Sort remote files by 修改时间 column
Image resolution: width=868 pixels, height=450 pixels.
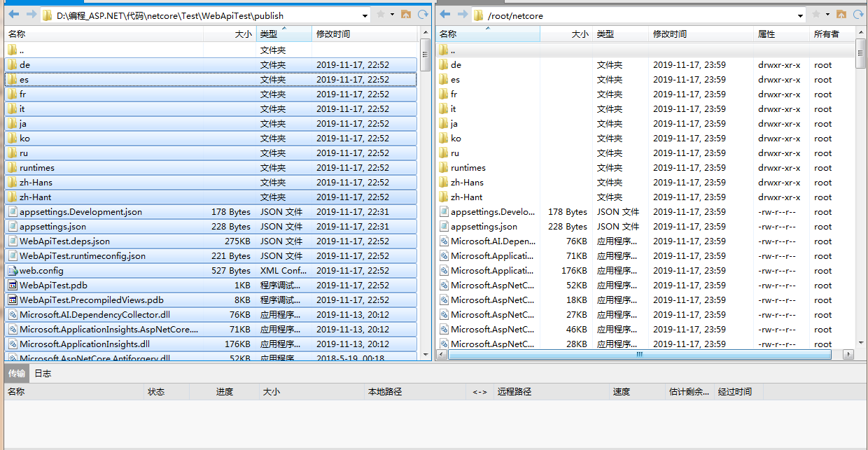pos(701,34)
